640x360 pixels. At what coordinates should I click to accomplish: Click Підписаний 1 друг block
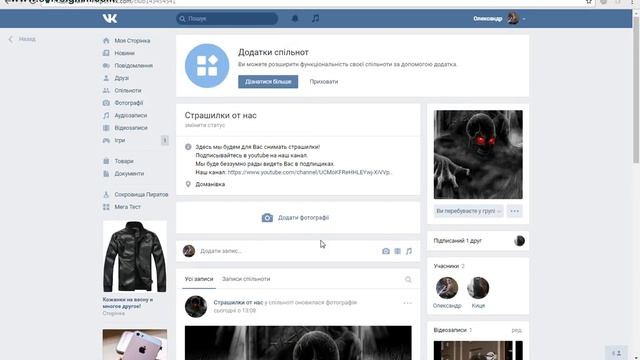point(478,241)
